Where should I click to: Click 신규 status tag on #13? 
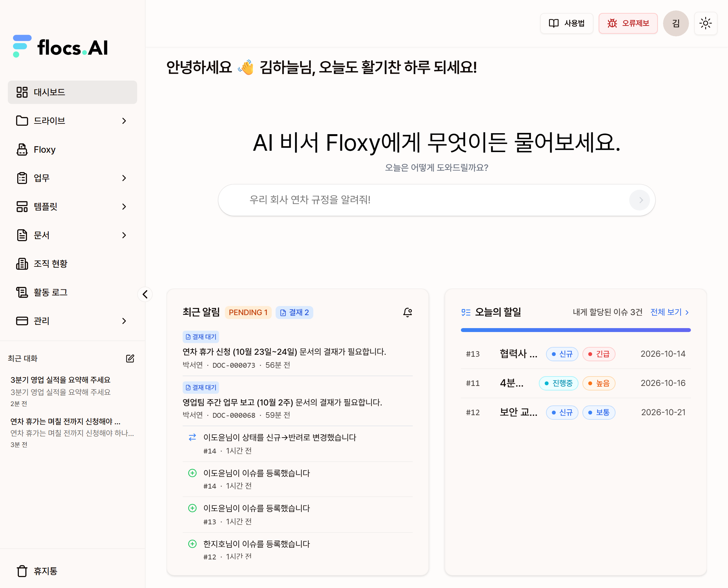[562, 354]
